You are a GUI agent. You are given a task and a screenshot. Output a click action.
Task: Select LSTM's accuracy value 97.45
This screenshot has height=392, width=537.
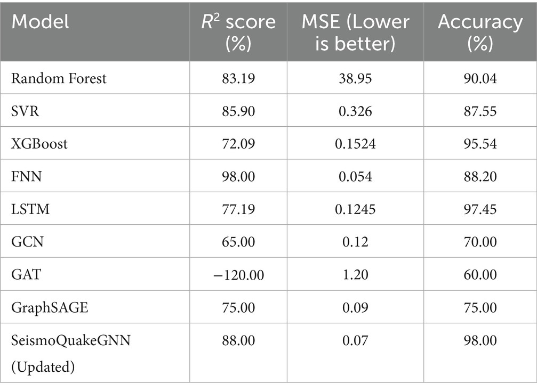(480, 209)
